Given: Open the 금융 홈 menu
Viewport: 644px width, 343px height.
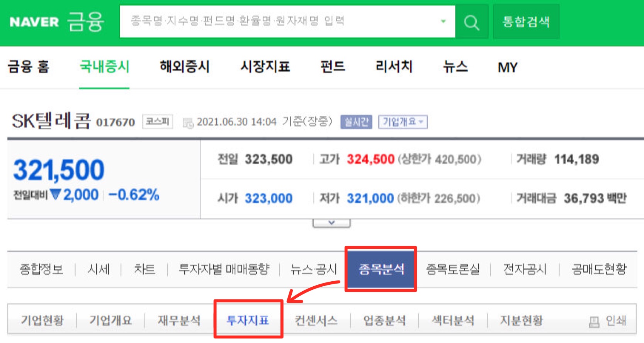Looking at the screenshot, I should [x=29, y=67].
